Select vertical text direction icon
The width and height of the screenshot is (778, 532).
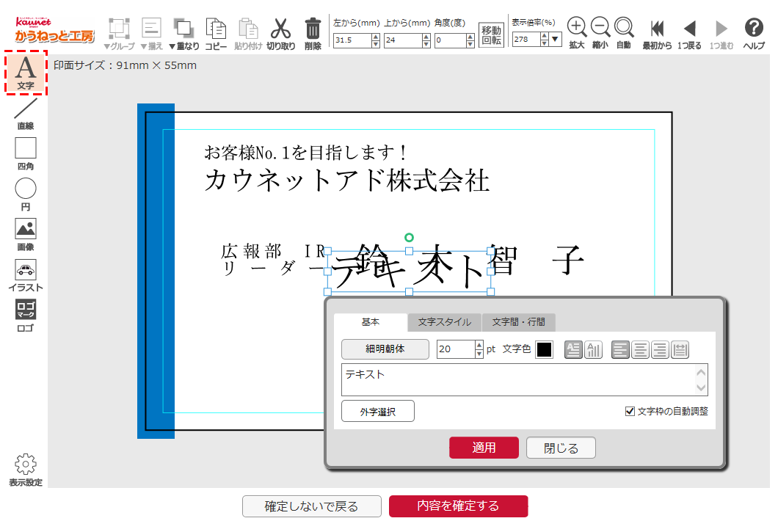(594, 350)
